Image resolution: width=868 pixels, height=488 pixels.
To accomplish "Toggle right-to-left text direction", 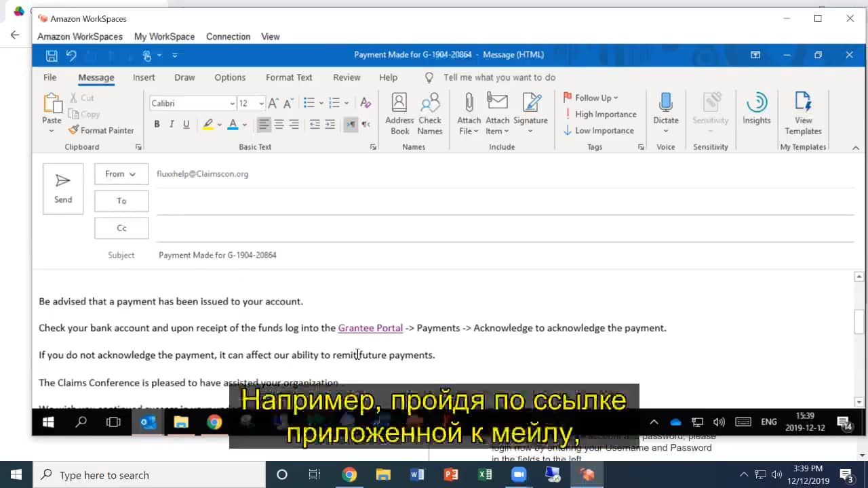I will point(366,124).
